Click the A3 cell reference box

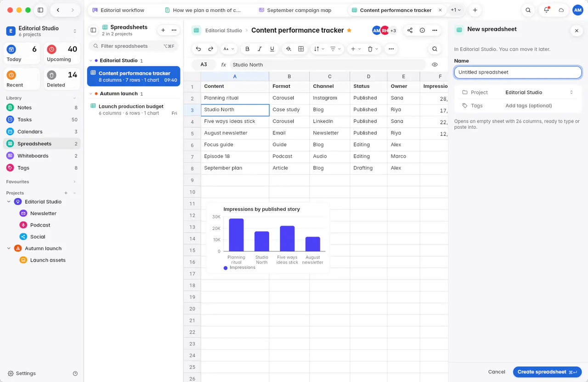[204, 65]
